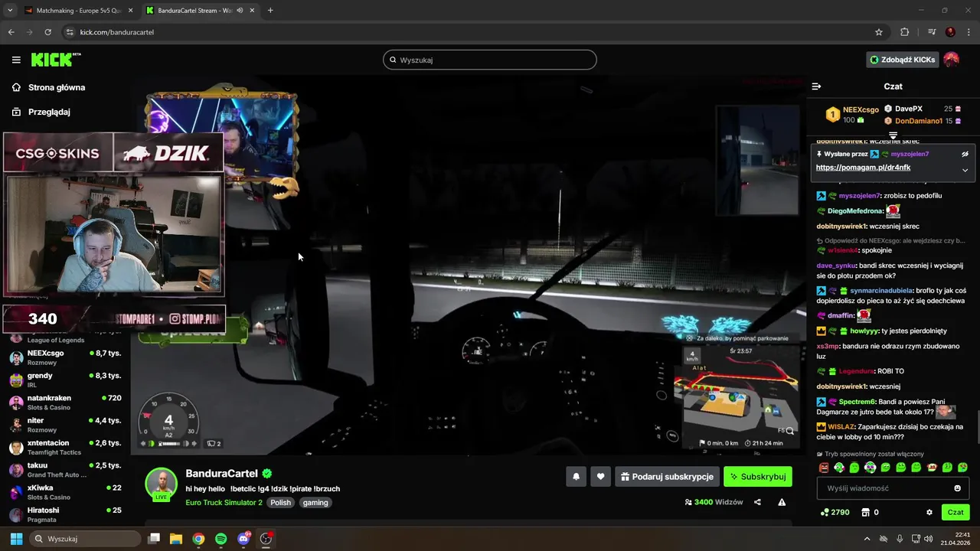Collapse the chat panel with arrow icon
Image resolution: width=980 pixels, height=551 pixels.
click(816, 86)
